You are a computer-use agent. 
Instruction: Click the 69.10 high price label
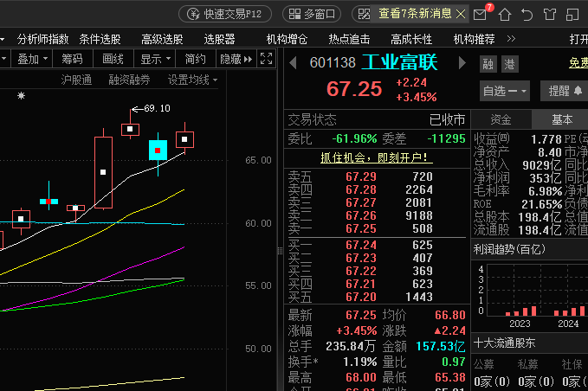coord(157,109)
